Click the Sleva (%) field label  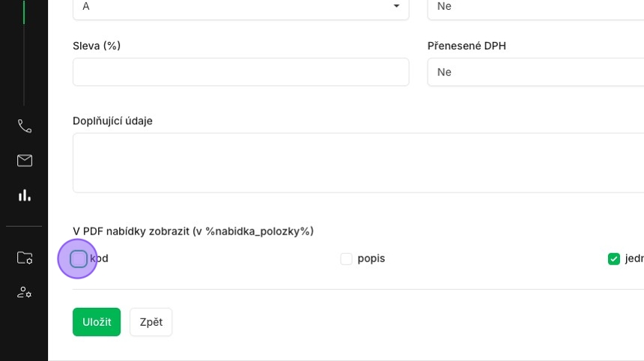point(97,46)
